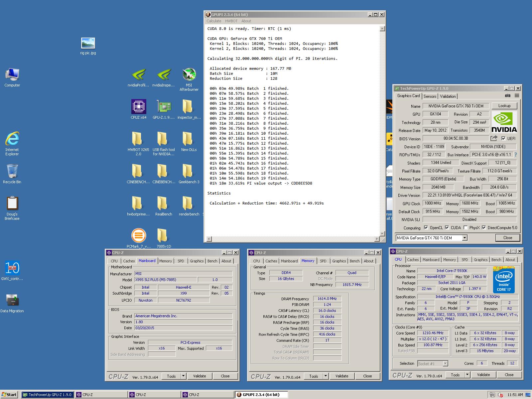Switch to GPUPI 2.3.4 taskbar button
Viewport: 532px width, 399px height.
pyautogui.click(x=261, y=395)
